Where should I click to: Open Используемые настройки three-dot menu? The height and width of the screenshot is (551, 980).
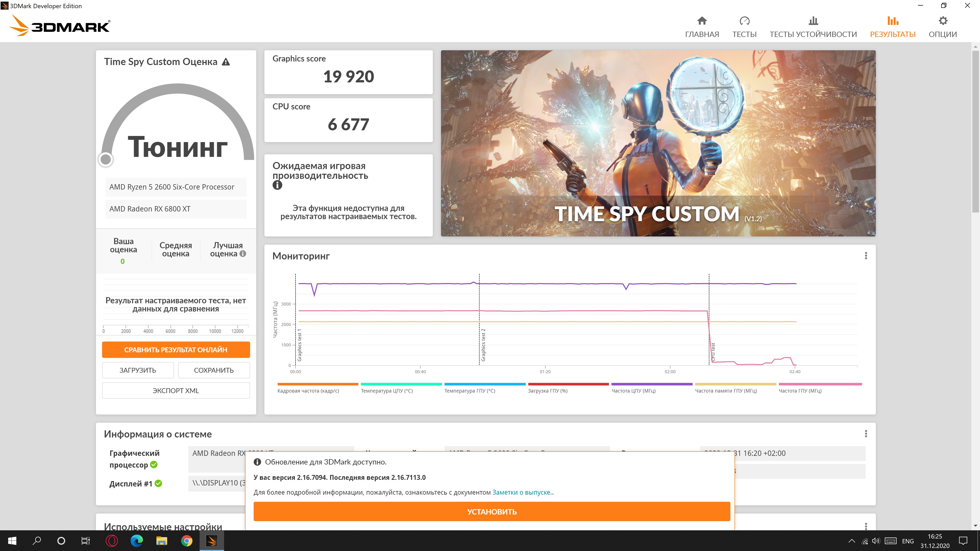point(866,526)
